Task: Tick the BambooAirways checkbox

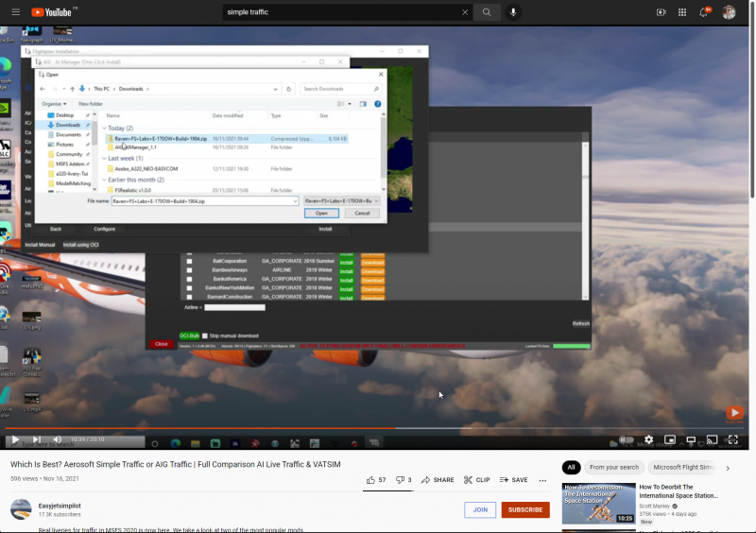Action: pyautogui.click(x=189, y=270)
